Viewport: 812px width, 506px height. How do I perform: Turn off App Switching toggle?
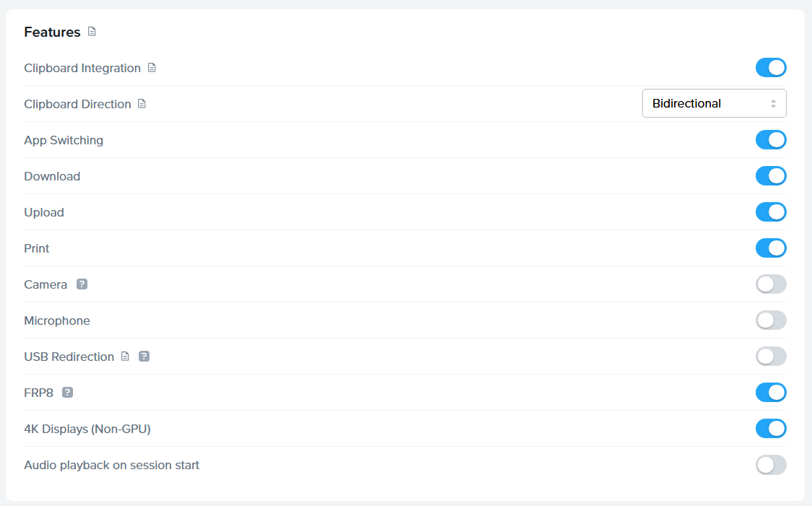pyautogui.click(x=771, y=140)
